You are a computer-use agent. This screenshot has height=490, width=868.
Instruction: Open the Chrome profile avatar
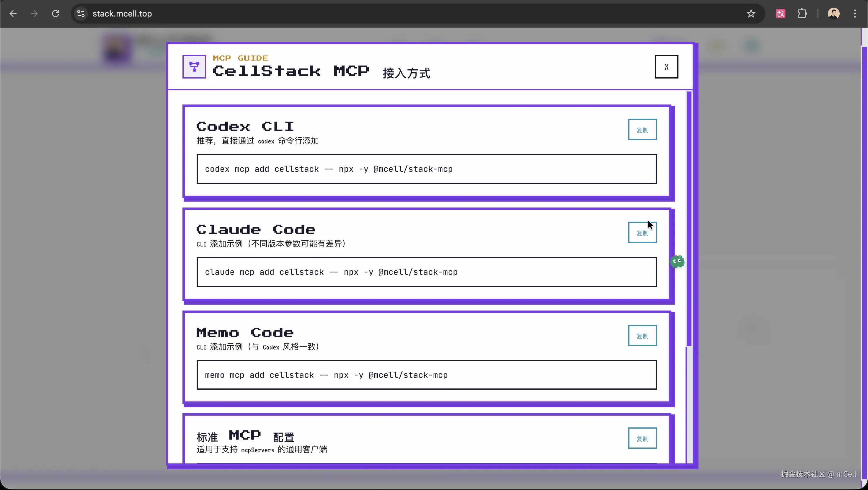(x=833, y=14)
